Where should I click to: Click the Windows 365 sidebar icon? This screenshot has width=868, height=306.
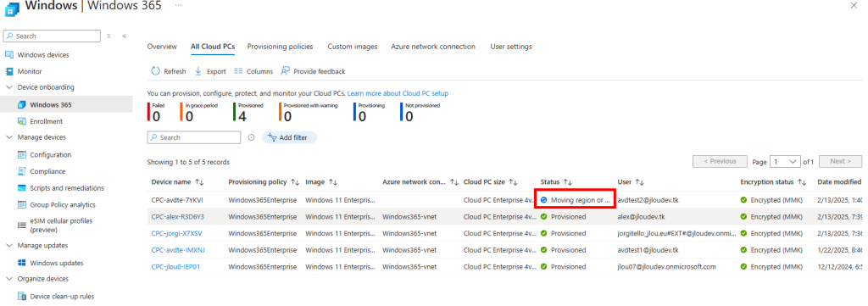(21, 104)
